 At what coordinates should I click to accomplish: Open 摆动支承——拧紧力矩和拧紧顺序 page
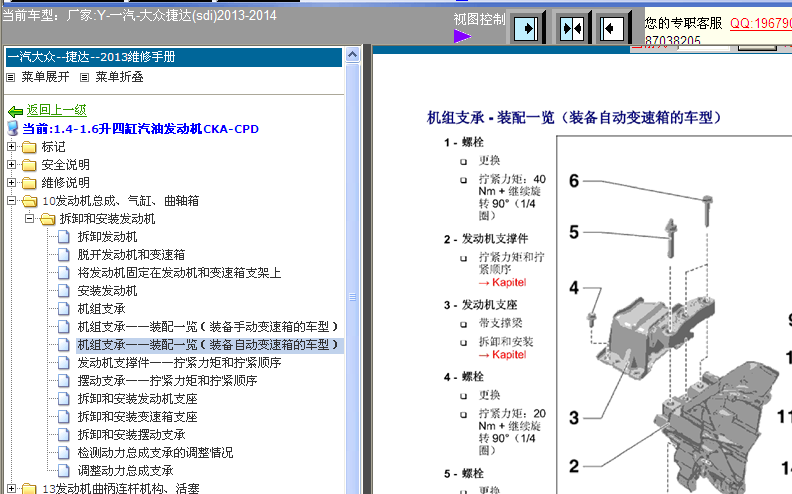pos(167,381)
